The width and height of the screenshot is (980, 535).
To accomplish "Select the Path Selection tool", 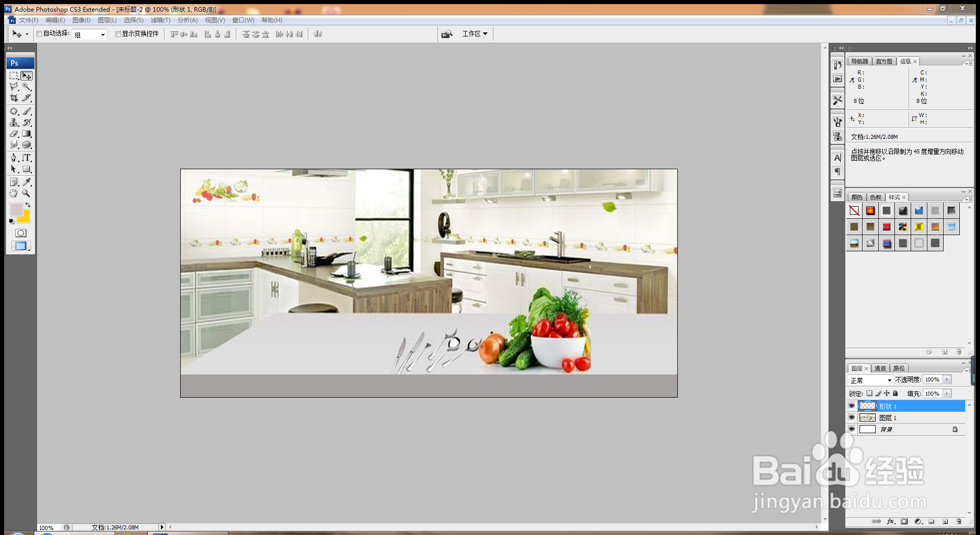I will [x=14, y=169].
